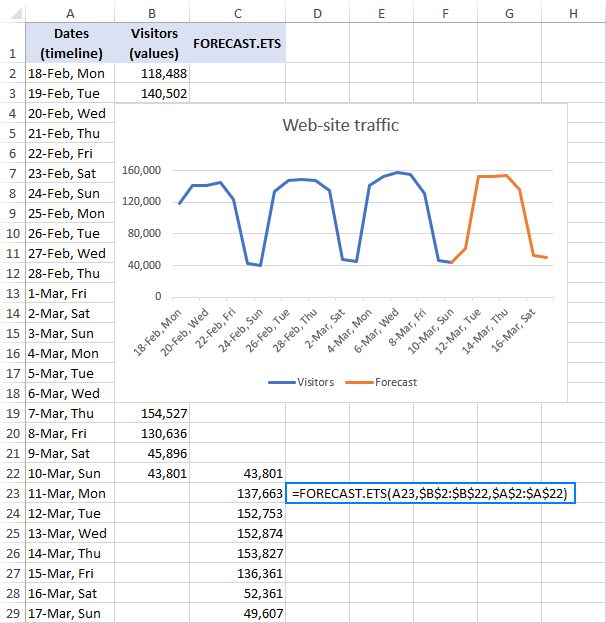This screenshot has width=606, height=623.
Task: Select row 1 header
Action: coord(13,43)
